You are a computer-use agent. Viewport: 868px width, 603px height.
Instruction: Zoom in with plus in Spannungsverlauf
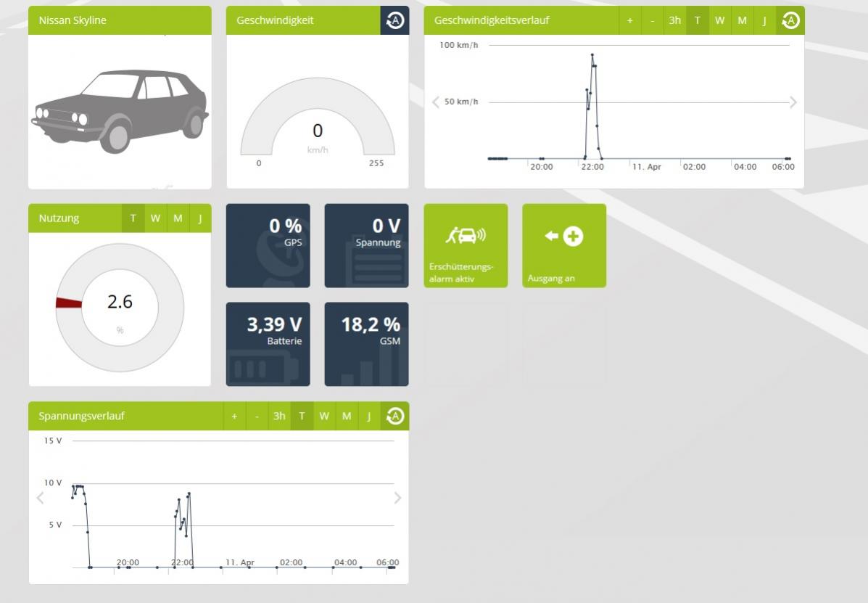234,417
